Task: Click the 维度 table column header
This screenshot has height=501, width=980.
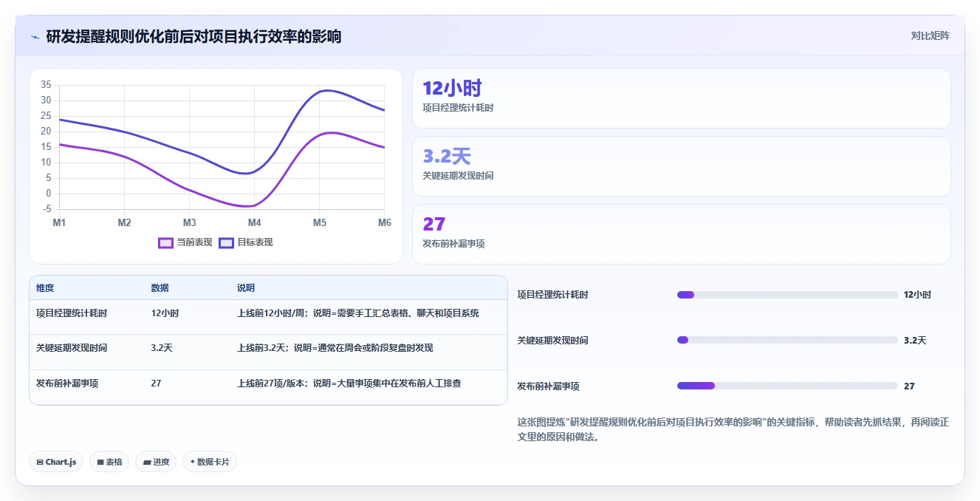Action: point(45,288)
